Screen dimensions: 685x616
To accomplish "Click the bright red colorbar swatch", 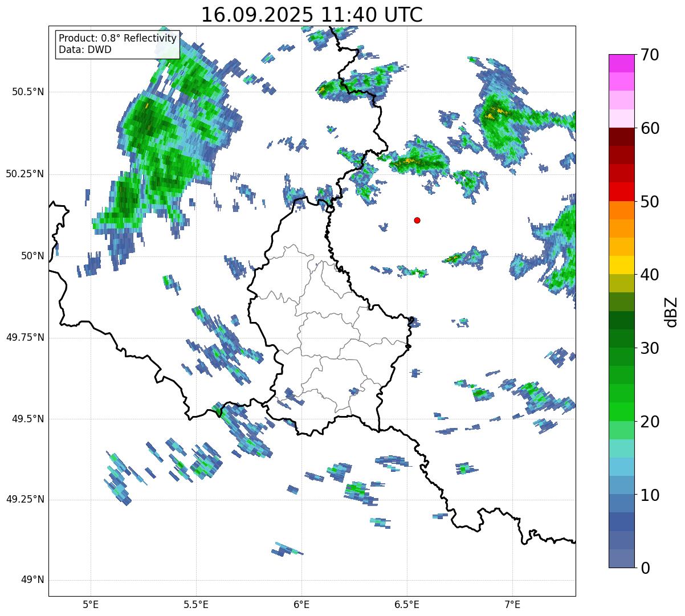I will coord(621,192).
